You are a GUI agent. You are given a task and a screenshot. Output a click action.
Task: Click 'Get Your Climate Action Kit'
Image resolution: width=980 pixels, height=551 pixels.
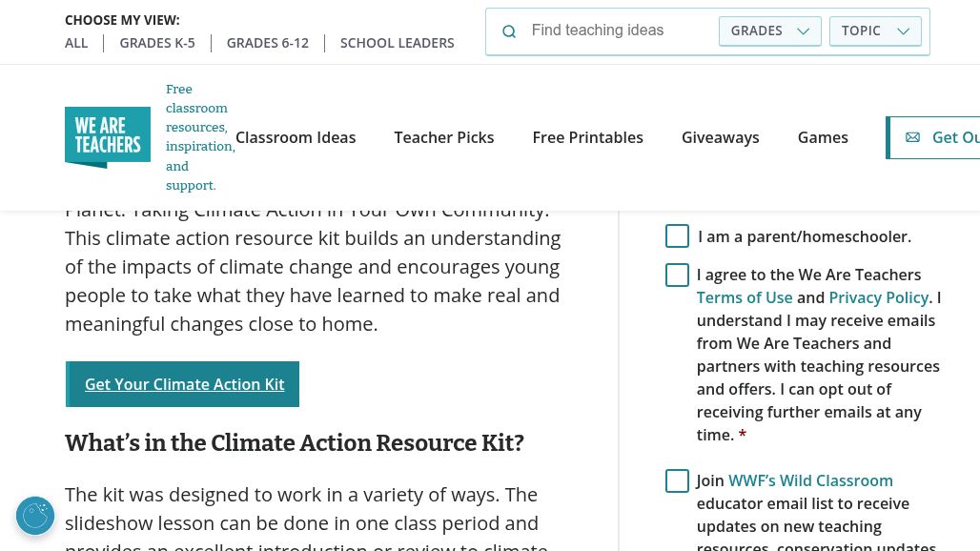184,384
